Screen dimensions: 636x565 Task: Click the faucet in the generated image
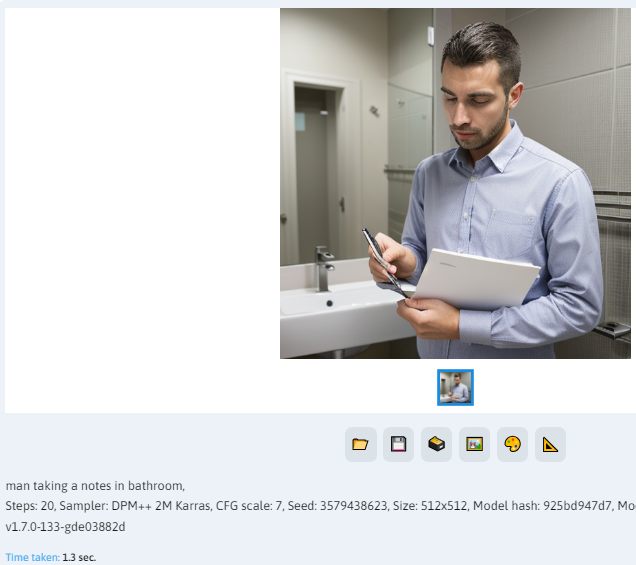(x=324, y=269)
